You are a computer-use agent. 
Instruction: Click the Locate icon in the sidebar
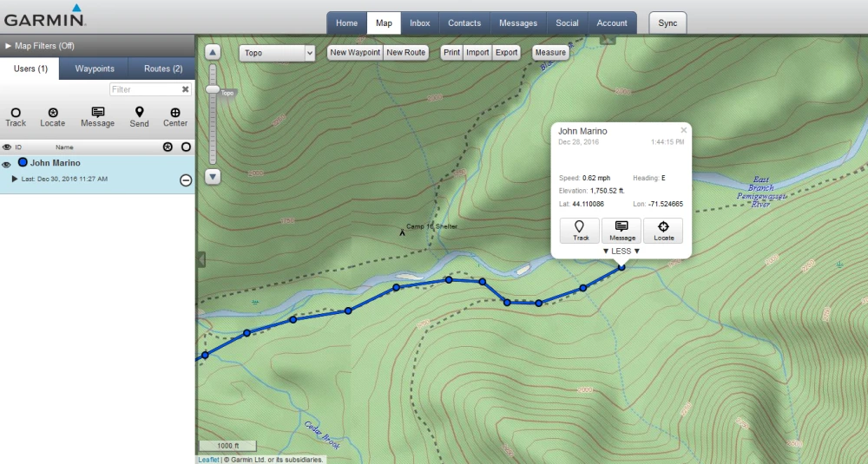coord(53,113)
